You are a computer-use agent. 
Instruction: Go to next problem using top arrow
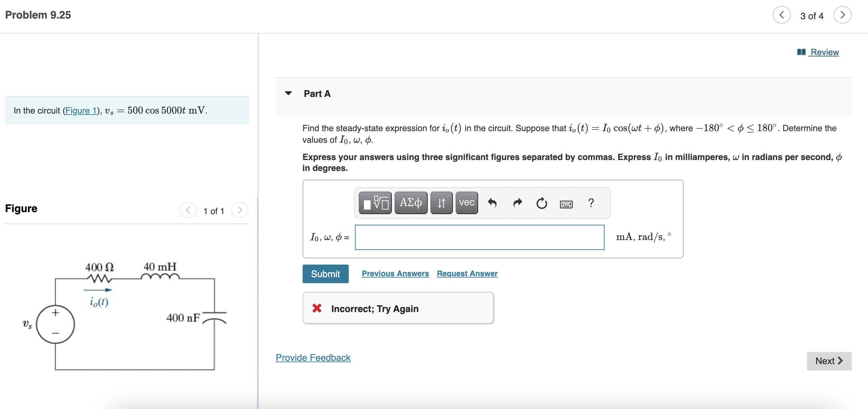842,15
